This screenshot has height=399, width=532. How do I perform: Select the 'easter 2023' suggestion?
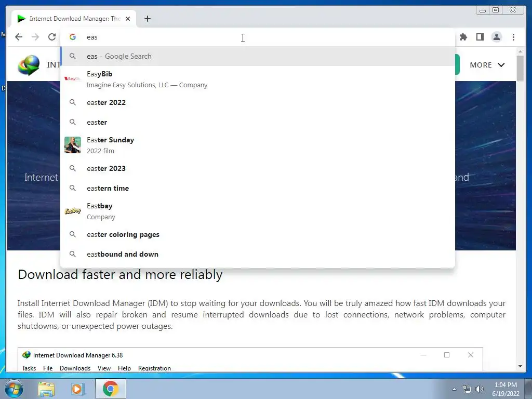click(x=258, y=168)
